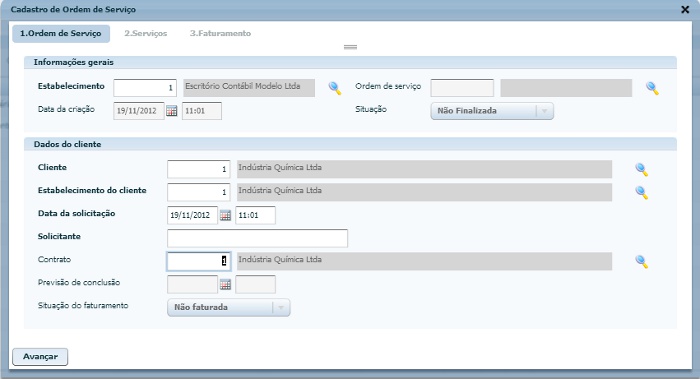Open the Estabelecimento search magnifier
Viewport: 700px width, 379px height.
(x=335, y=88)
